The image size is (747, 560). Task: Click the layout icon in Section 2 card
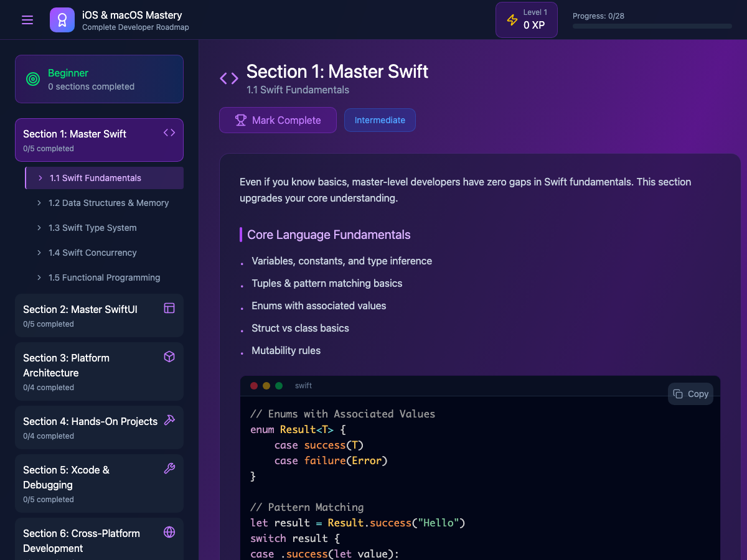pyautogui.click(x=169, y=308)
